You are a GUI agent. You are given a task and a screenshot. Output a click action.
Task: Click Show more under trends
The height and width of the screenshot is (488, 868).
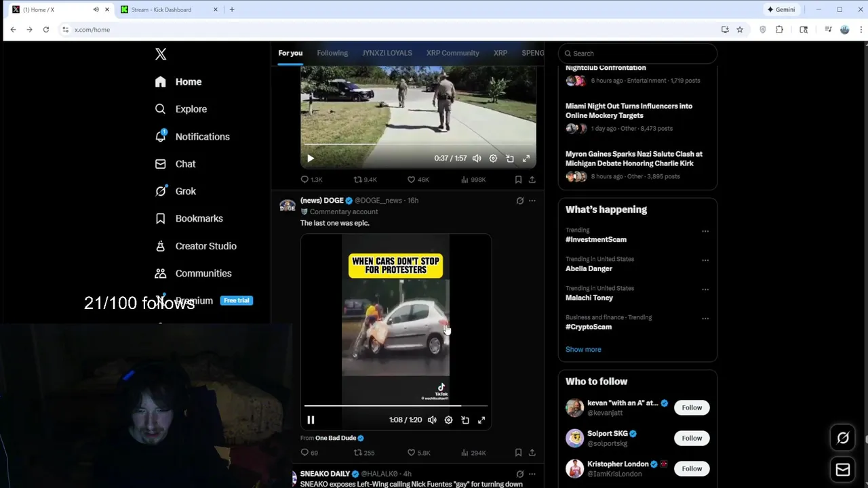[x=583, y=350]
